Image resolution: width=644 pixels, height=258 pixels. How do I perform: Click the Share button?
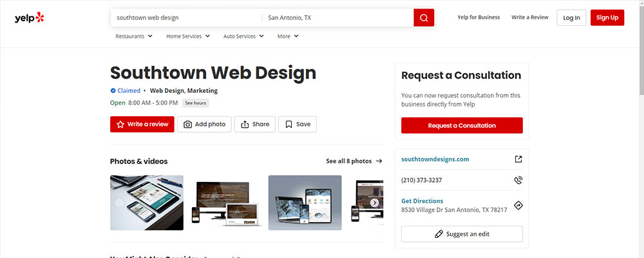254,124
